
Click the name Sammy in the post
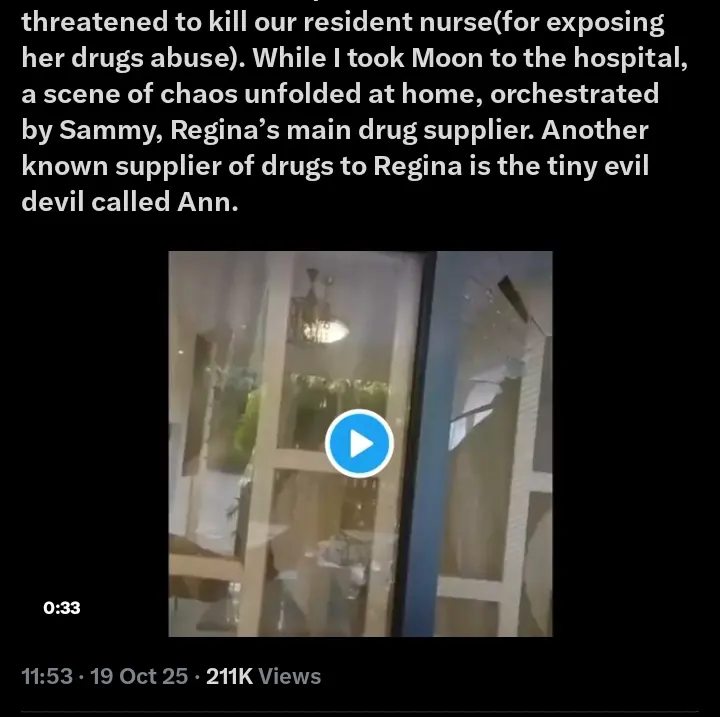point(110,130)
